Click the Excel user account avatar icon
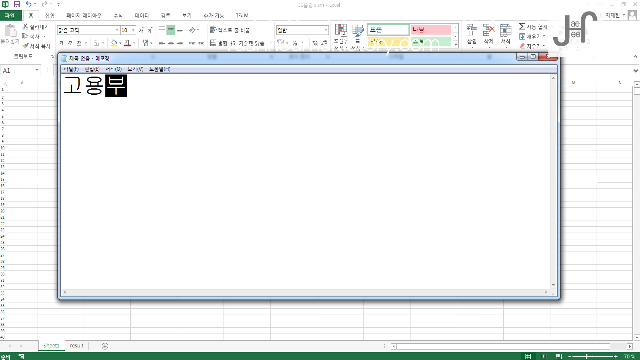640x360 pixels. click(x=632, y=15)
